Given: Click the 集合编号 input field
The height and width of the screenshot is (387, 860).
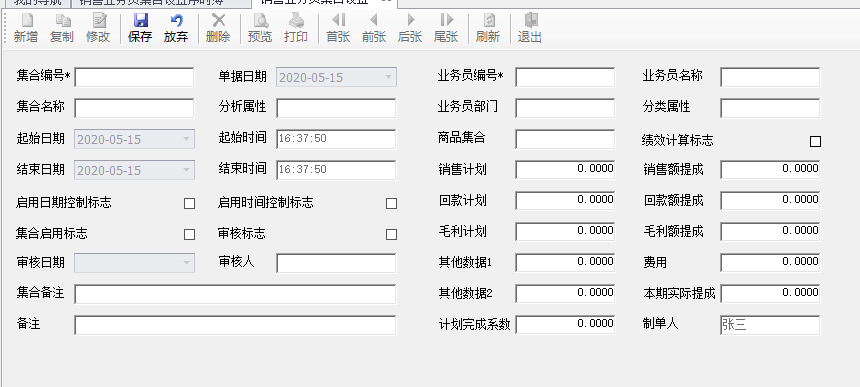Looking at the screenshot, I should click(x=134, y=77).
